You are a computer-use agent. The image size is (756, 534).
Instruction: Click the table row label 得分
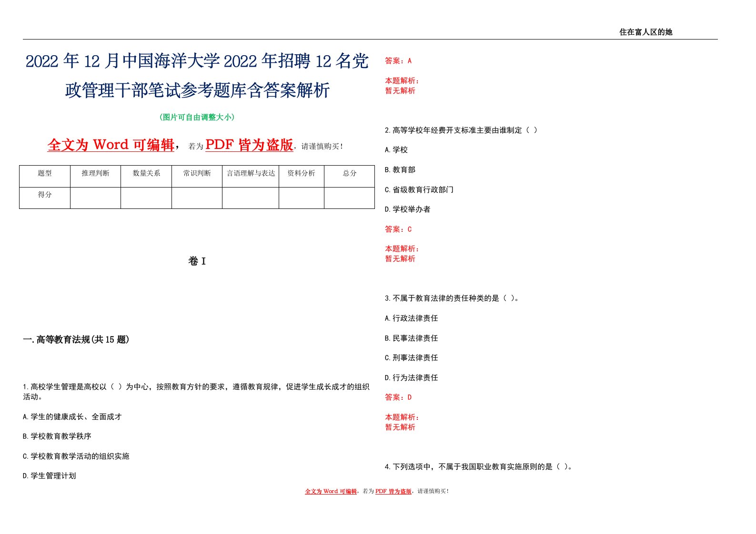(x=45, y=195)
